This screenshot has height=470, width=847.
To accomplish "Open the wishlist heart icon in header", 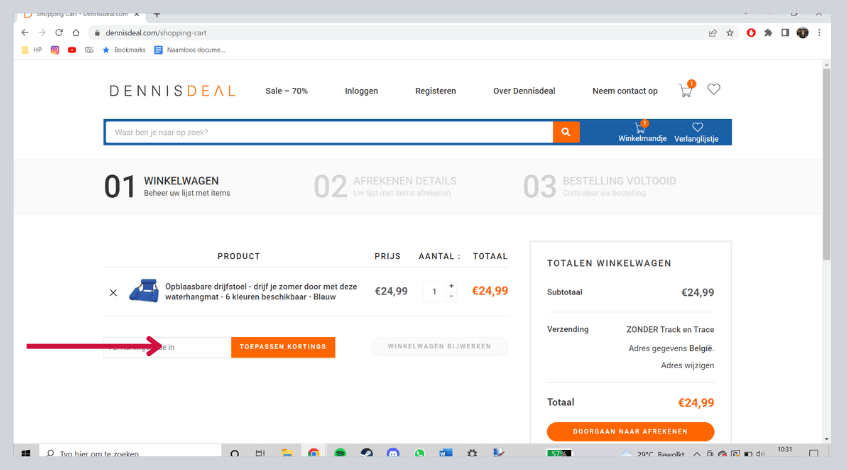I will [x=714, y=89].
